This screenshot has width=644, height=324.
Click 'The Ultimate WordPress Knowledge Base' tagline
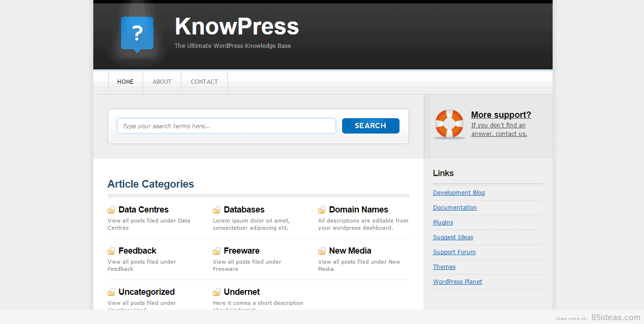click(x=233, y=46)
